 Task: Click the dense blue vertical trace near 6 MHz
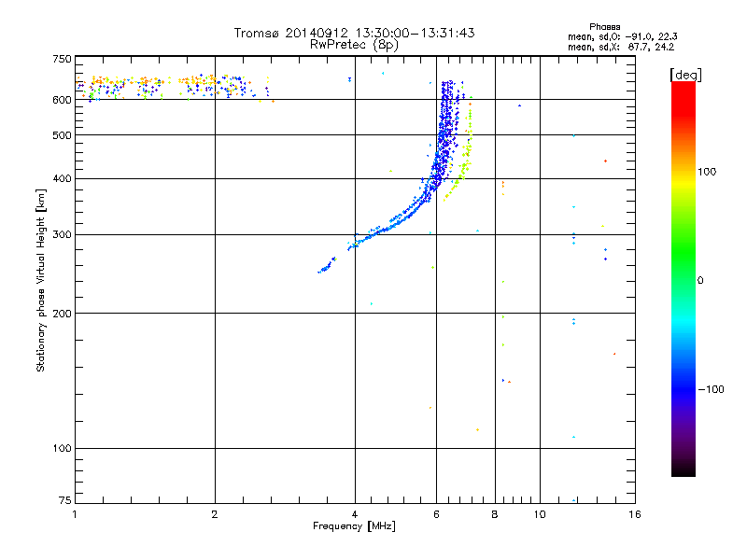(x=446, y=133)
